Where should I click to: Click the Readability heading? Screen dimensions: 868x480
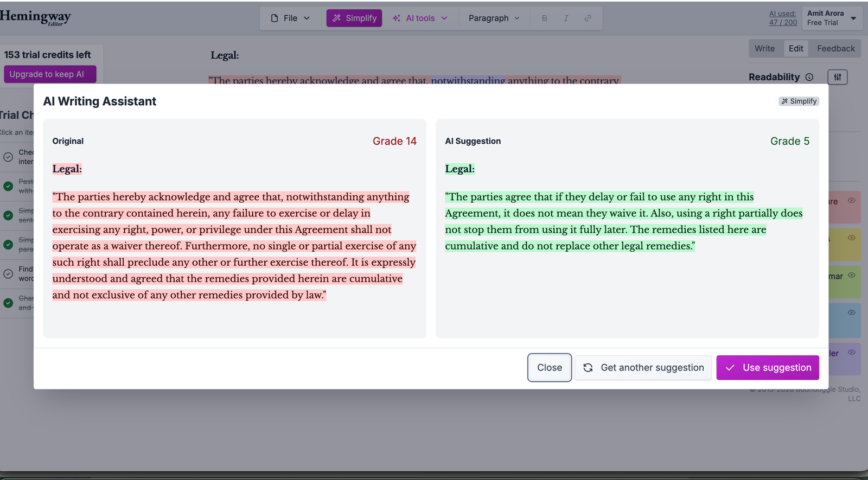click(774, 77)
